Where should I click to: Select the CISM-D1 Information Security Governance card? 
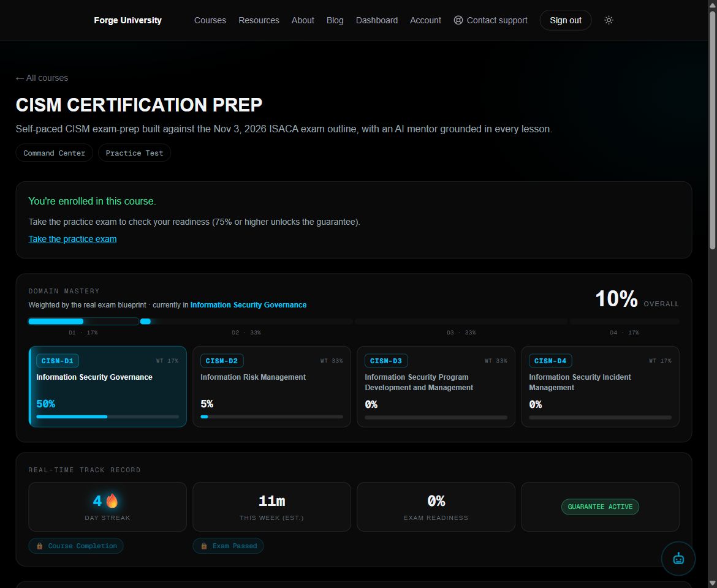pos(107,386)
